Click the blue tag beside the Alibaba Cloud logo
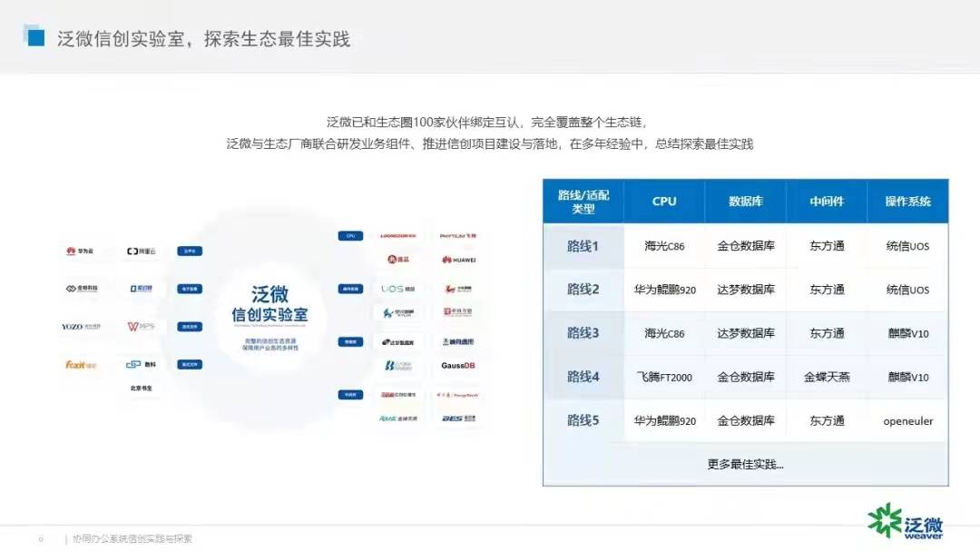Viewport: 980px width, 552px height. click(x=190, y=251)
